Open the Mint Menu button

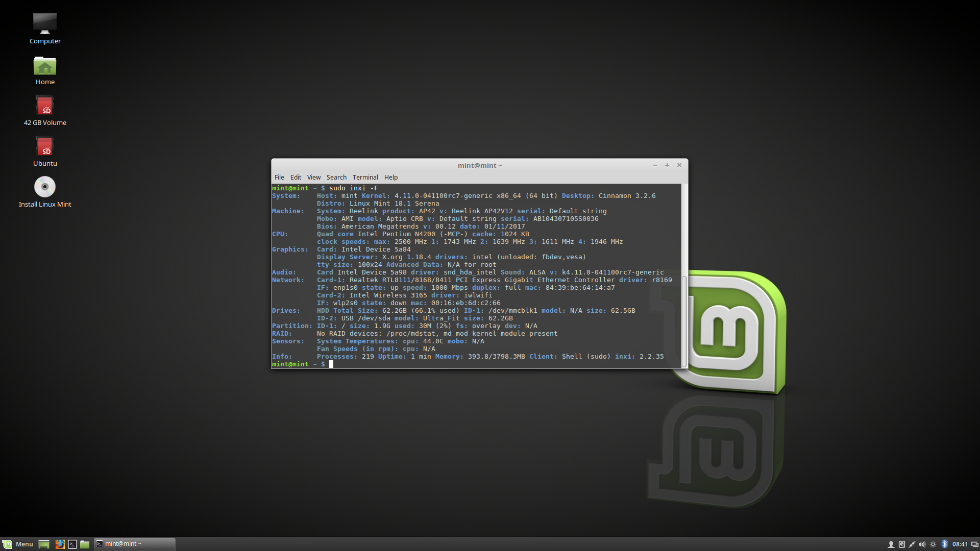(x=18, y=544)
